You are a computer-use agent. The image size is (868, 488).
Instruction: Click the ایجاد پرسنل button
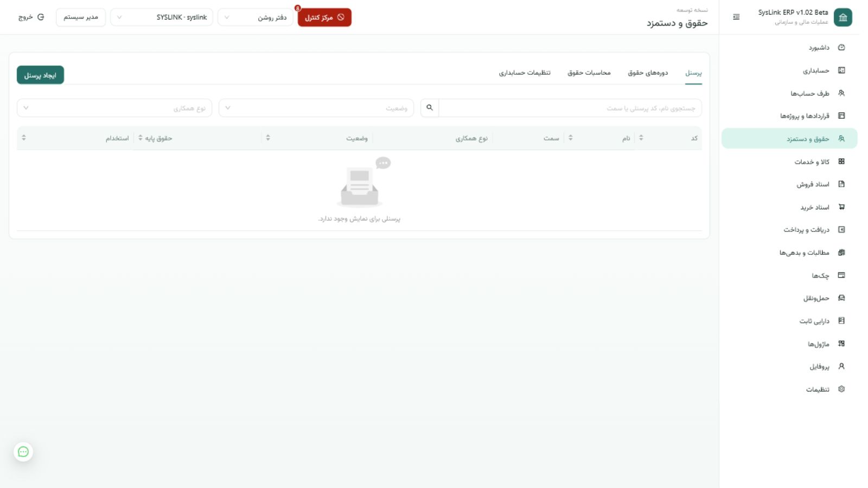tap(40, 75)
